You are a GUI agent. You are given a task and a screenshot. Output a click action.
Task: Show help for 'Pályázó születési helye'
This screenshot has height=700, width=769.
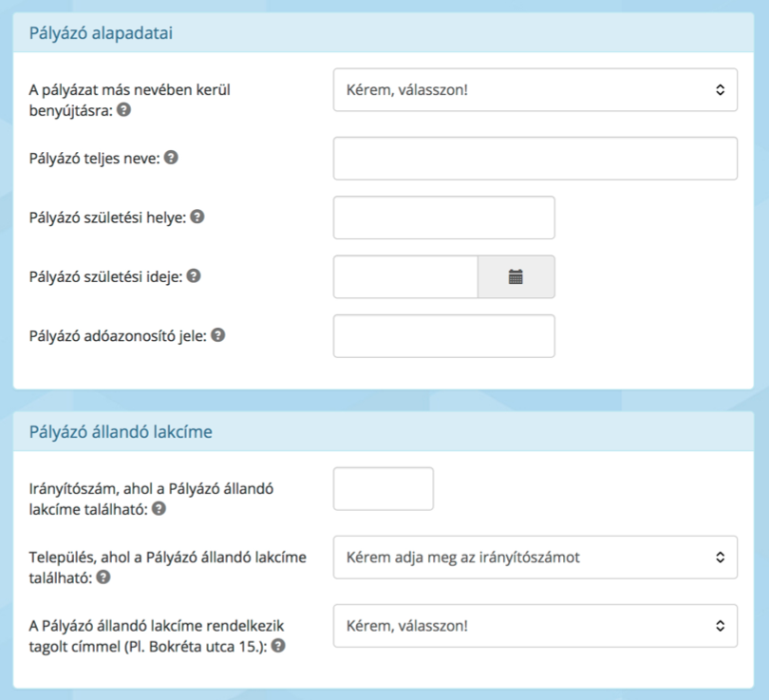(197, 217)
